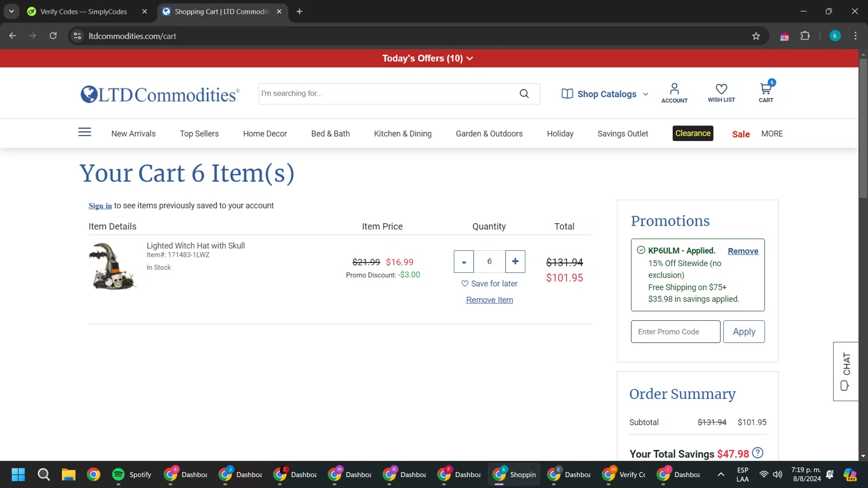Open the shopping extension icon in toolbar
Screen dimensions: 868x488
(x=785, y=36)
